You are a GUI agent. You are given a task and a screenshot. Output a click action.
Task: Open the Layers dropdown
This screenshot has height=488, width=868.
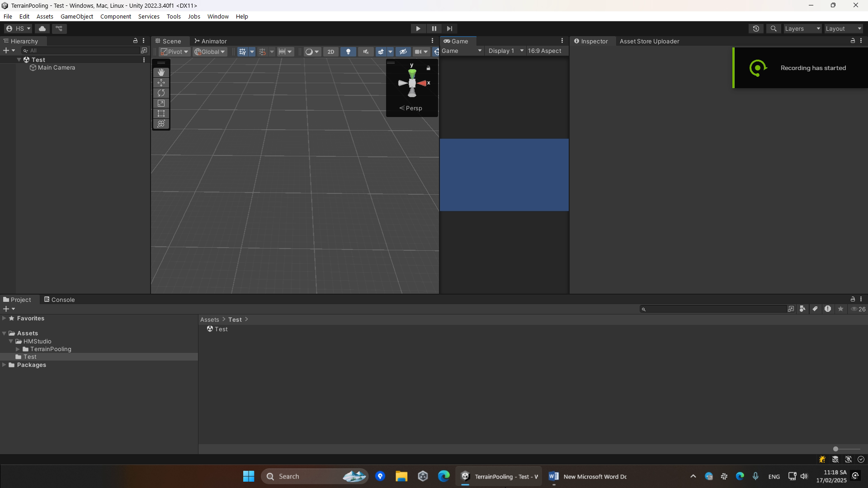802,28
